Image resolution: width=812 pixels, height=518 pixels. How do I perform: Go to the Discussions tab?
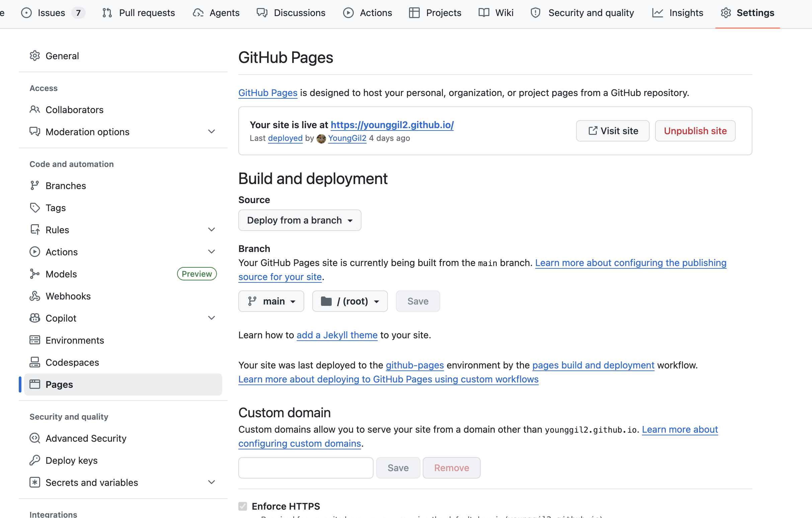coord(291,13)
